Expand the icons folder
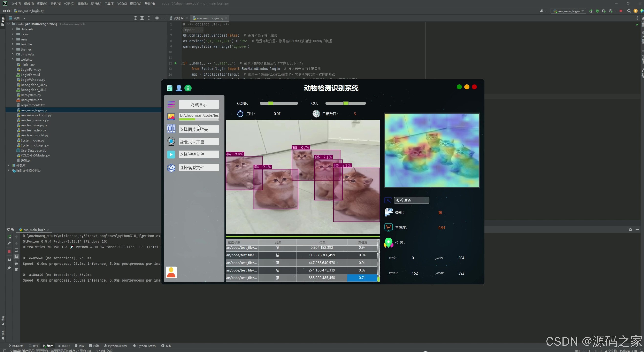This screenshot has width=644, height=352. coord(13,34)
